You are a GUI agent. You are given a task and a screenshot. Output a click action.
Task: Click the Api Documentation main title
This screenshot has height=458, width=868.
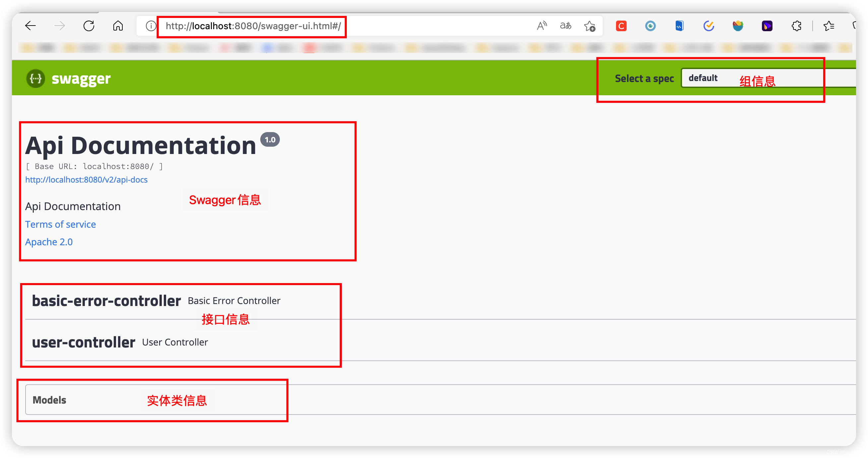tap(141, 146)
